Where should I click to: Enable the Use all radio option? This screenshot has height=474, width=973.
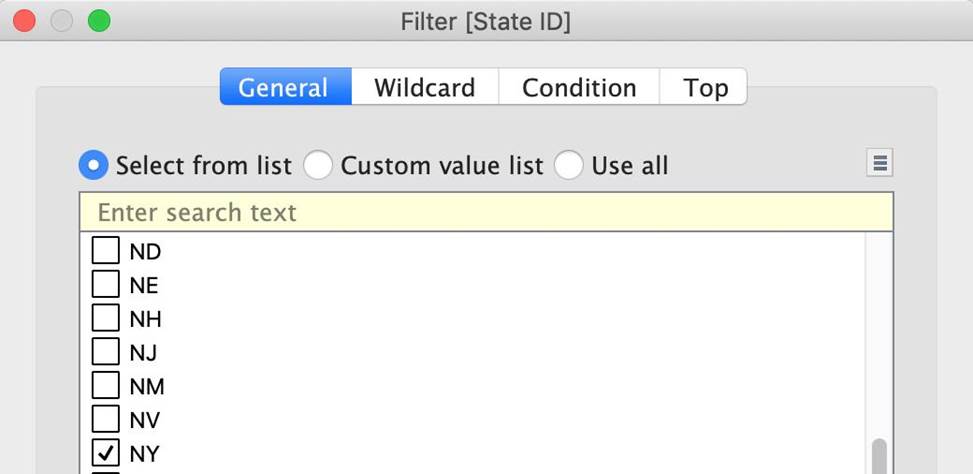point(568,165)
